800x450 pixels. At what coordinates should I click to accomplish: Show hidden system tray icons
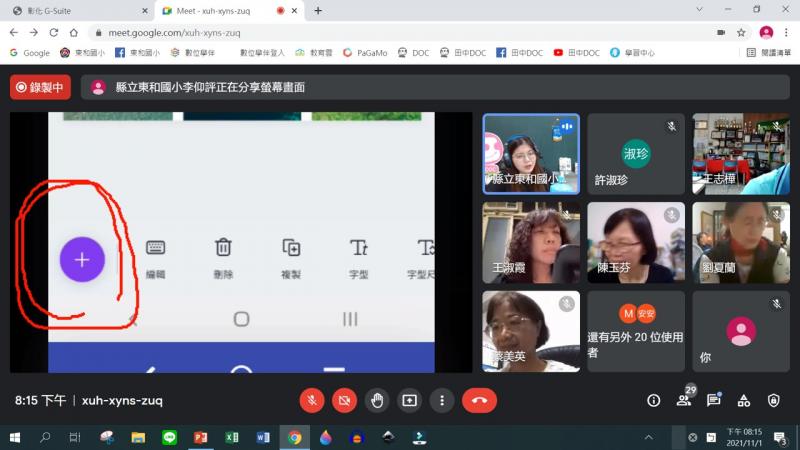coord(648,437)
